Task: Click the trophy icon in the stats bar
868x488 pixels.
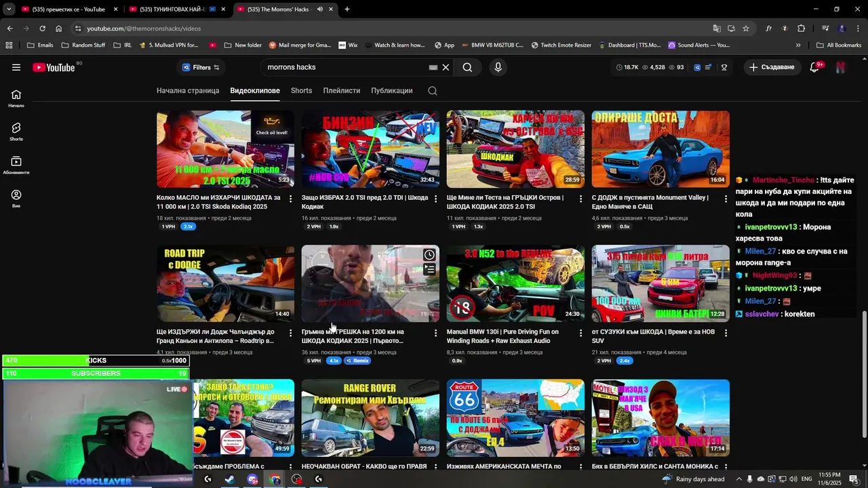Action: coord(724,67)
